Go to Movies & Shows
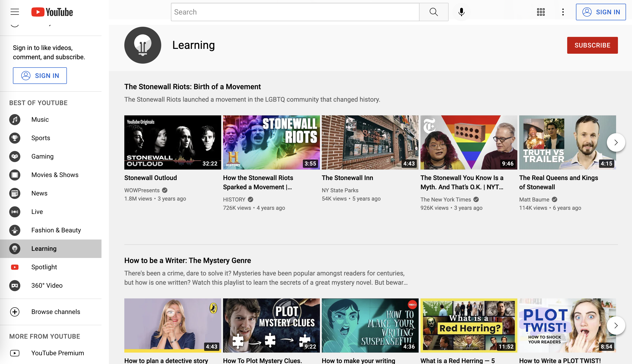The height and width of the screenshot is (364, 632). (x=51, y=175)
